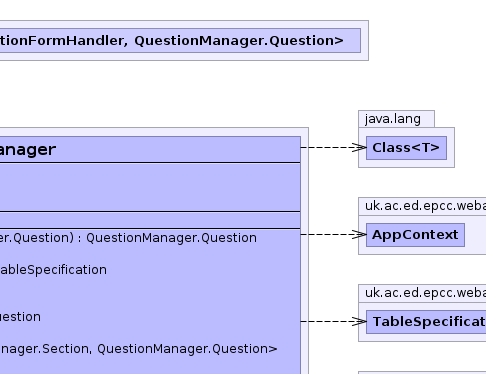Select the 'nager.Section, QuestionManager.Question>' method line
The image size is (486, 374).
pyautogui.click(x=139, y=349)
